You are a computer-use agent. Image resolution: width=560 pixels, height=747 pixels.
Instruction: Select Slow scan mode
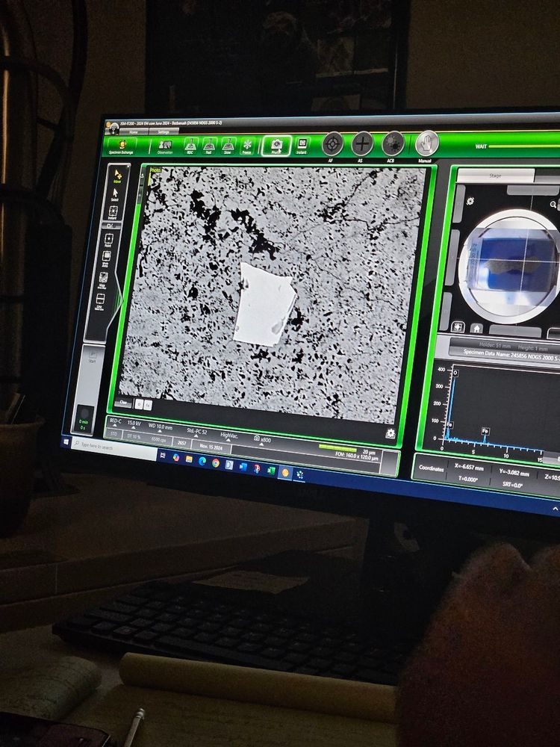click(x=228, y=146)
